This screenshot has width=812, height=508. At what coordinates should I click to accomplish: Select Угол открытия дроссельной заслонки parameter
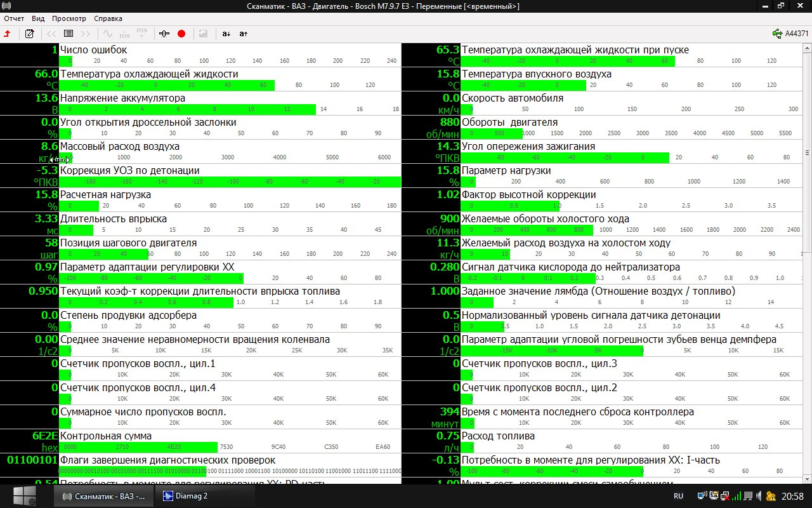click(x=200, y=128)
